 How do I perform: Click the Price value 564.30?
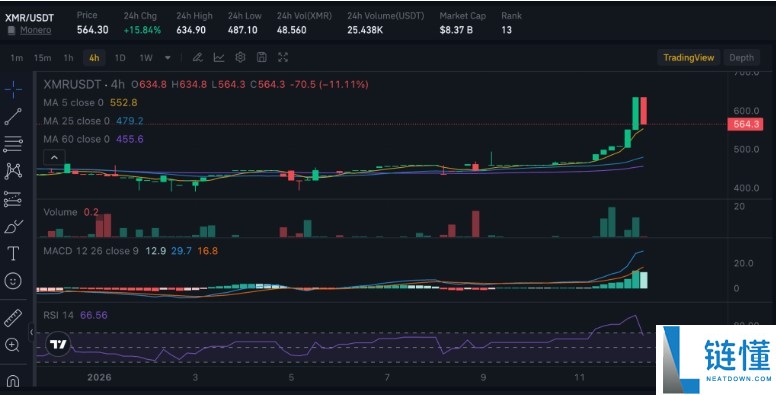[93, 30]
